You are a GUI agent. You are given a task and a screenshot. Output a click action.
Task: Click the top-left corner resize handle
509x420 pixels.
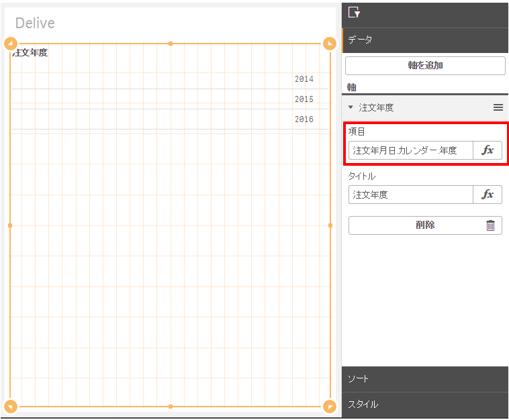coord(10,44)
